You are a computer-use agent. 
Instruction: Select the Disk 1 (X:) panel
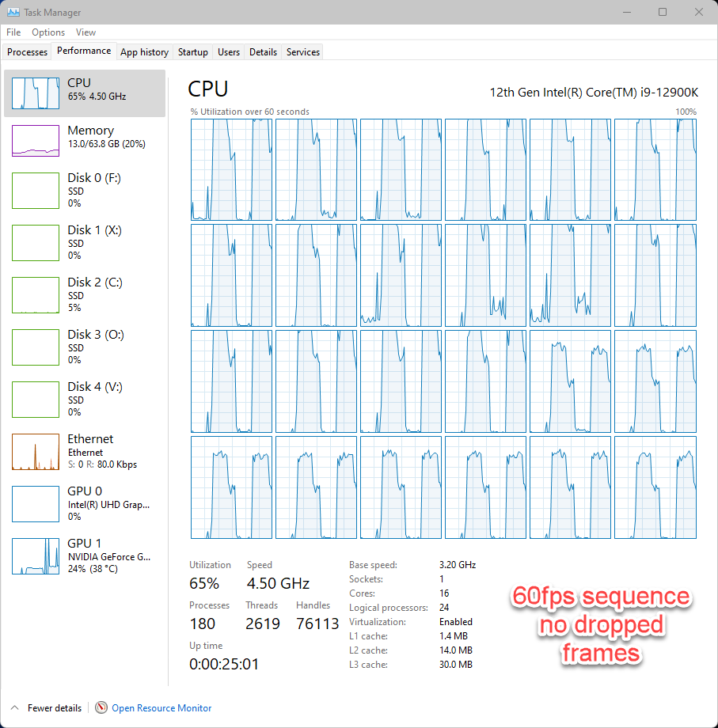tap(84, 242)
